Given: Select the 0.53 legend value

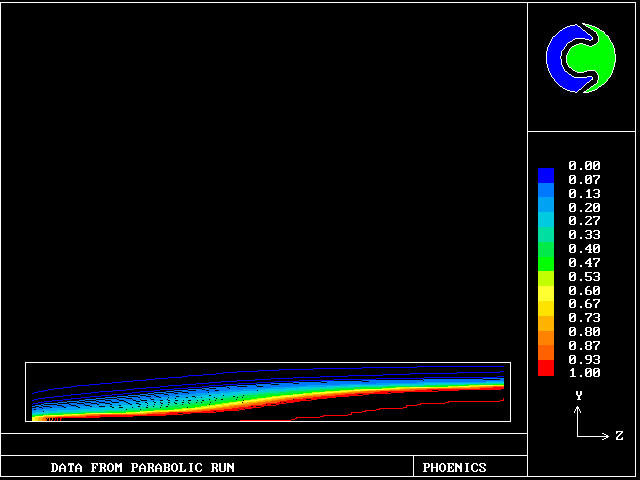Looking at the screenshot, I should pyautogui.click(x=584, y=276).
